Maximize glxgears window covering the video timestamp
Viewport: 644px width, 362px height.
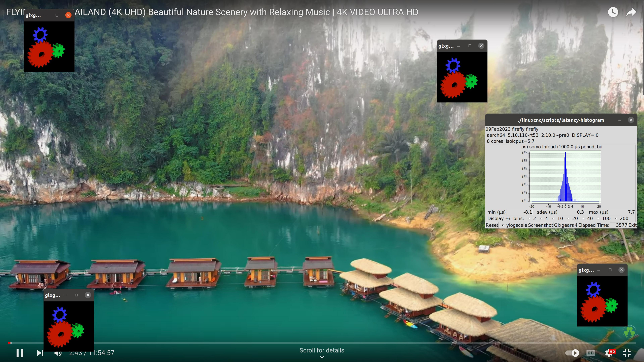click(76, 295)
